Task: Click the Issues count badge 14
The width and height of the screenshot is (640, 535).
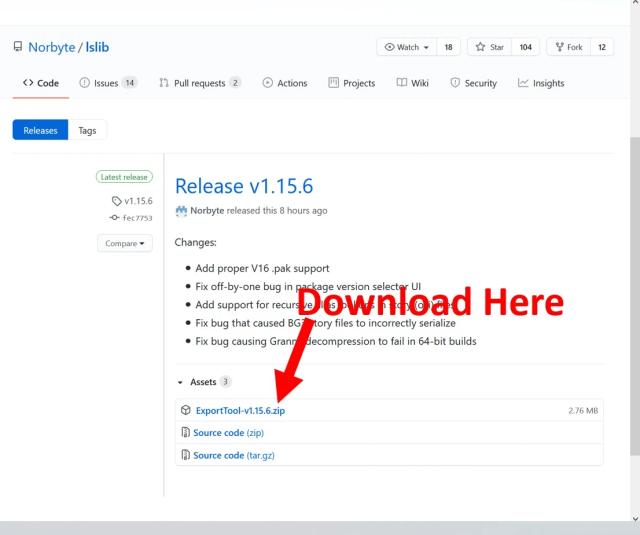Action: pos(130,83)
